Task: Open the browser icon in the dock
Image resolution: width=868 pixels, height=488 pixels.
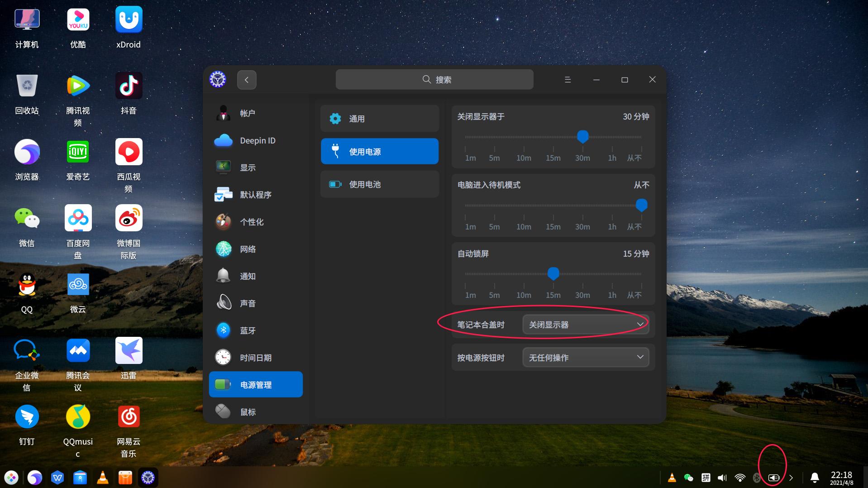Action: tap(35, 478)
